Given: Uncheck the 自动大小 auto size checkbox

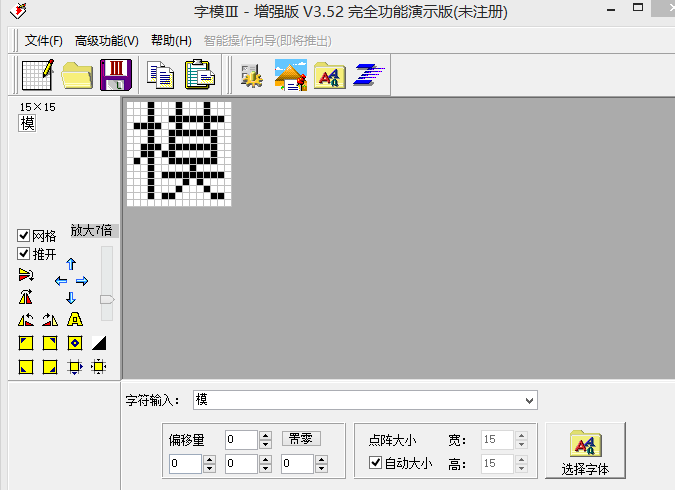Looking at the screenshot, I should pos(375,462).
